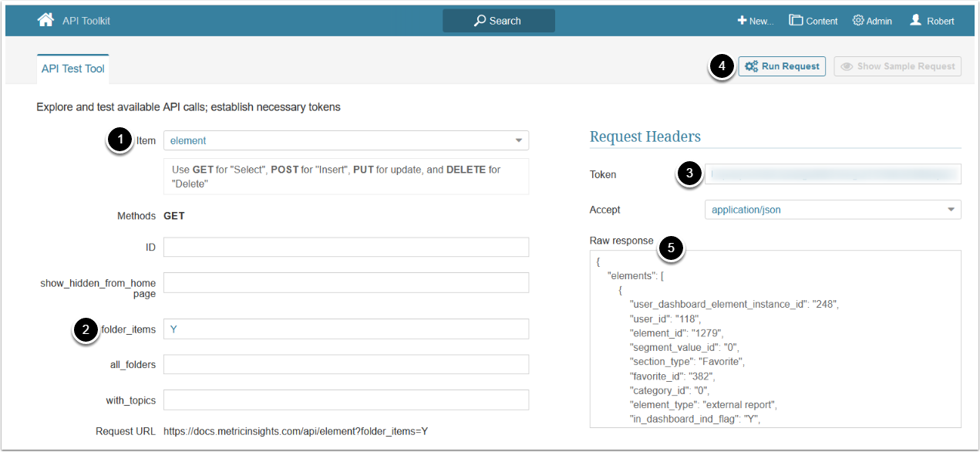
Task: Click the Token input field
Action: pyautogui.click(x=833, y=174)
